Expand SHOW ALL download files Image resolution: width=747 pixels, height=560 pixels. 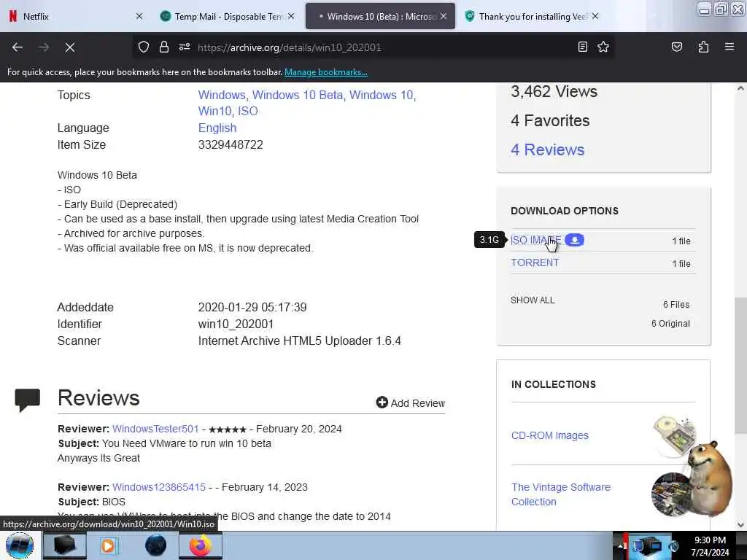[x=533, y=300]
